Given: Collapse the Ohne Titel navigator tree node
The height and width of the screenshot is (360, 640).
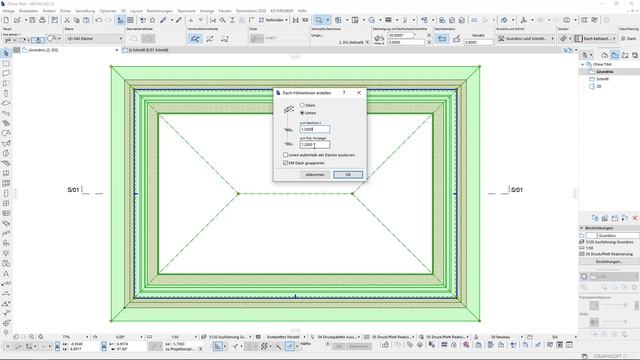Looking at the screenshot, I should 582,64.
